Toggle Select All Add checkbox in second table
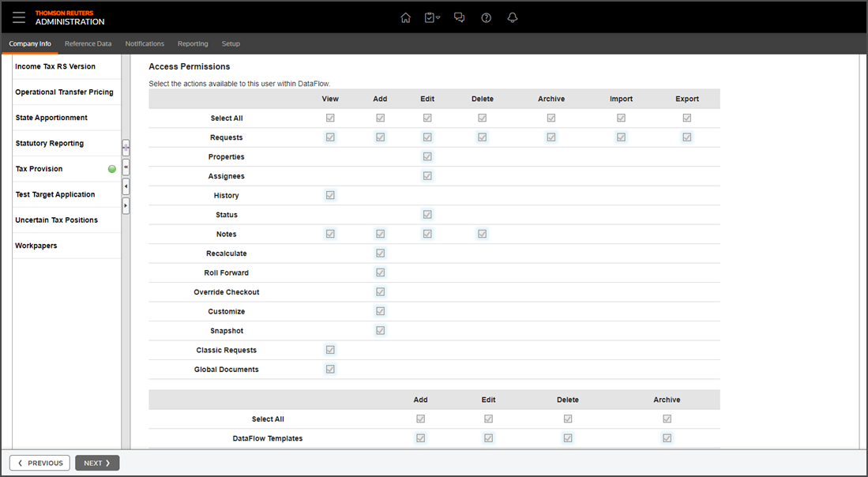The height and width of the screenshot is (477, 868). (421, 419)
